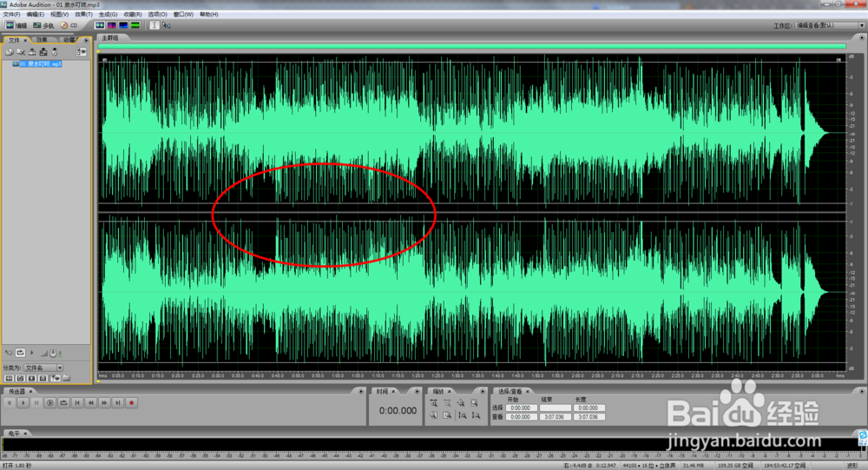
Task: Click Zoom Out Vertically icon
Action: 475,414
